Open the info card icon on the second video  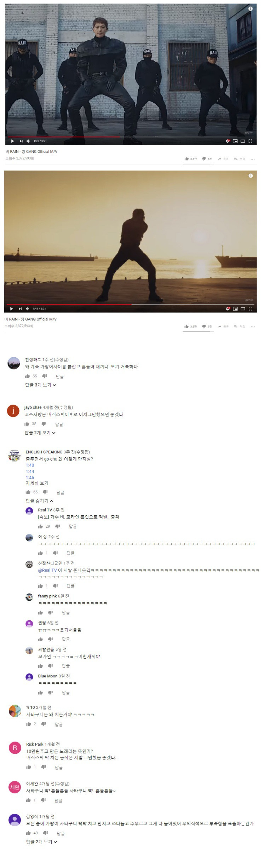tap(251, 176)
